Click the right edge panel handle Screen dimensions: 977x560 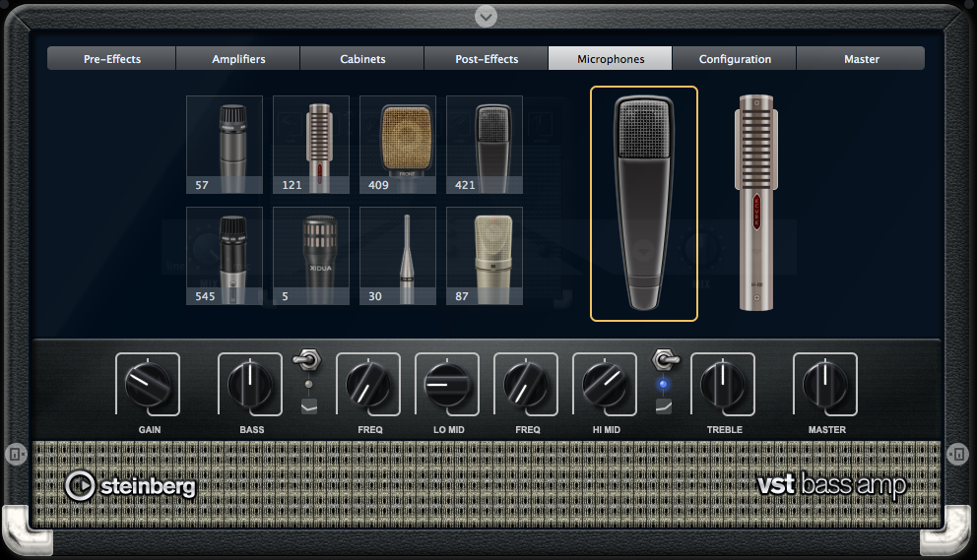(957, 454)
